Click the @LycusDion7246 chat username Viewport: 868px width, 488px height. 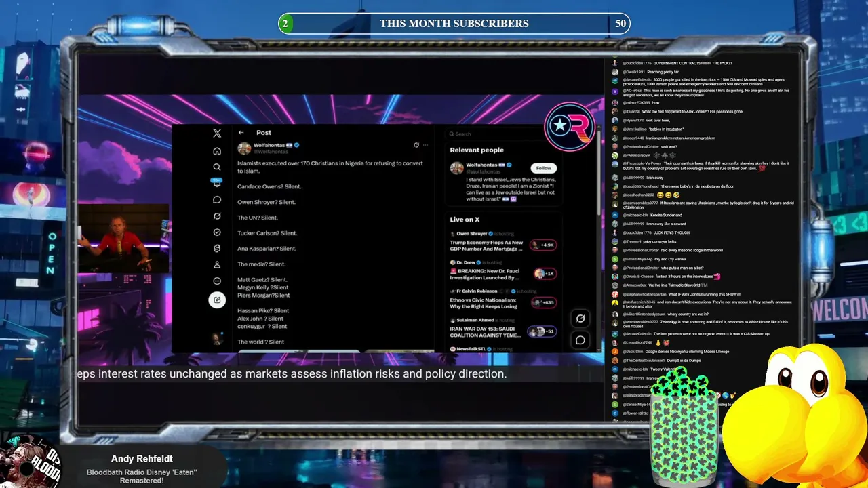click(x=637, y=343)
